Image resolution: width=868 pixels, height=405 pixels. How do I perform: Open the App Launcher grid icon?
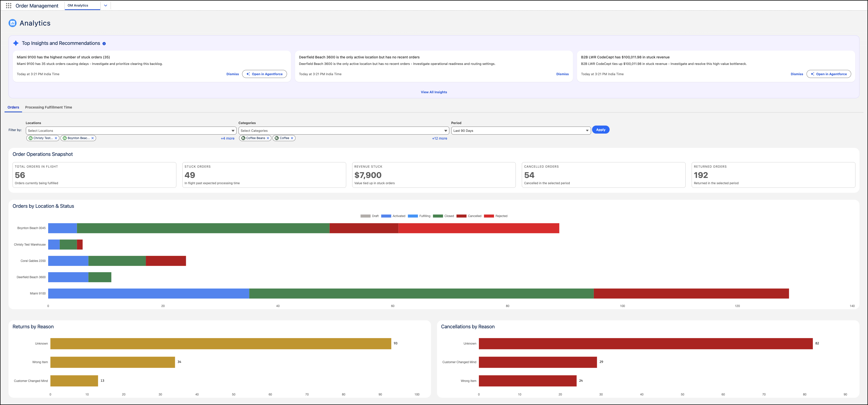tap(9, 6)
